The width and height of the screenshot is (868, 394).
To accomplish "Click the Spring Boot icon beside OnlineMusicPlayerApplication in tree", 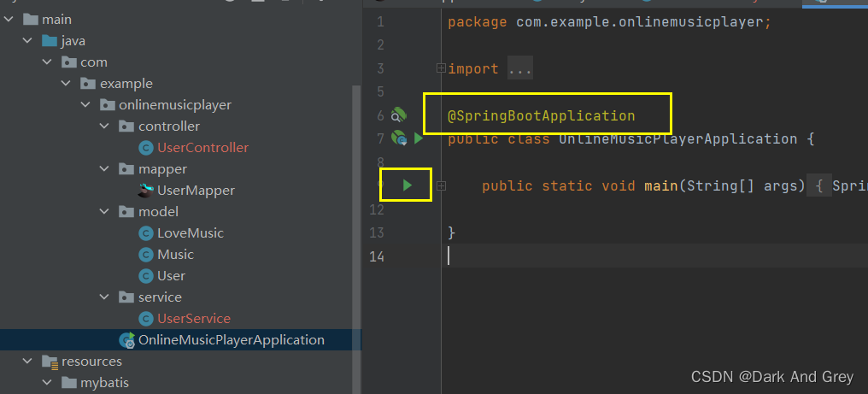I will click(x=127, y=340).
